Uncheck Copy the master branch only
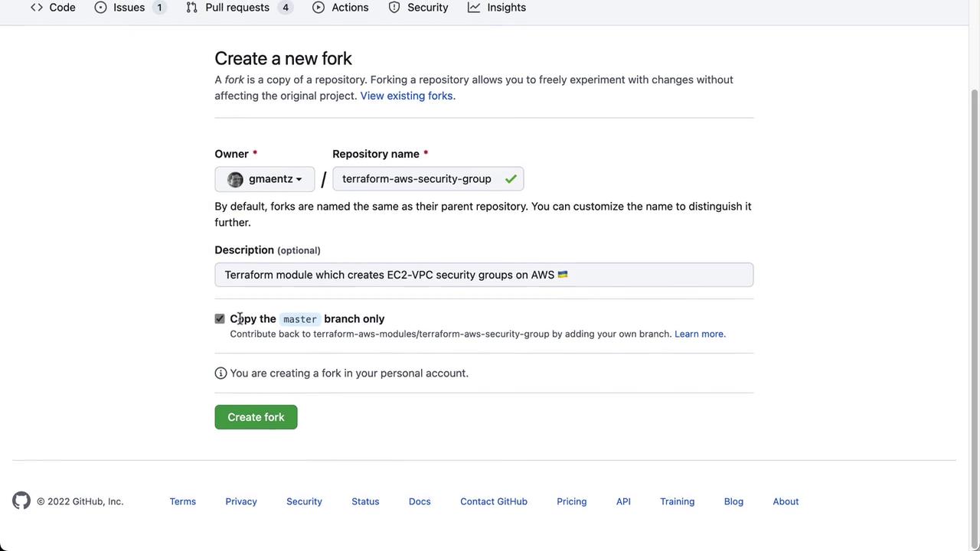The height and width of the screenshot is (551, 980). 220,318
